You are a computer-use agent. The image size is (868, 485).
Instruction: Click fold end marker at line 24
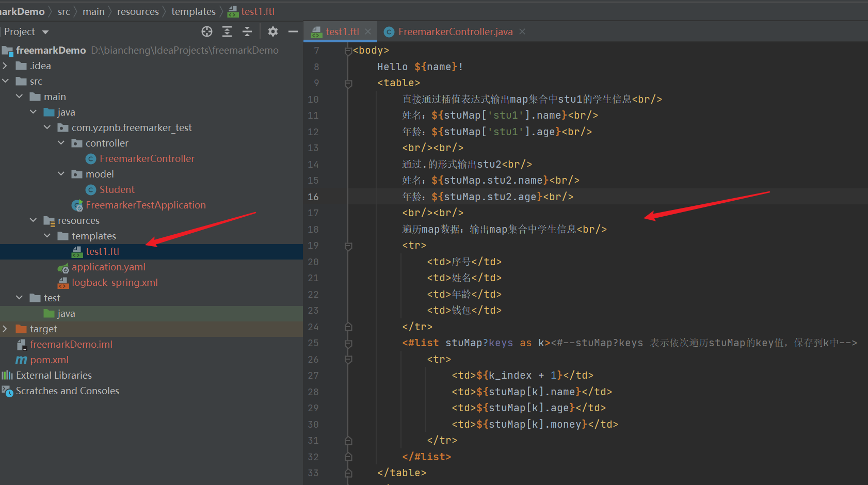348,327
